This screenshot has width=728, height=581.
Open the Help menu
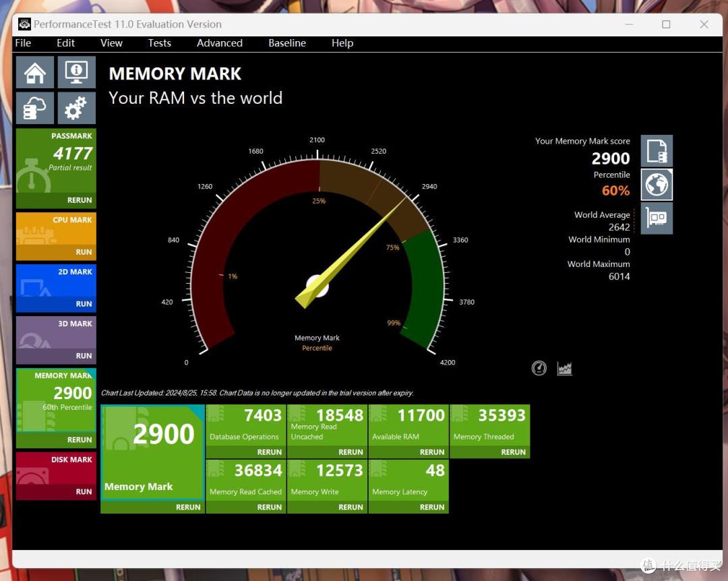342,43
